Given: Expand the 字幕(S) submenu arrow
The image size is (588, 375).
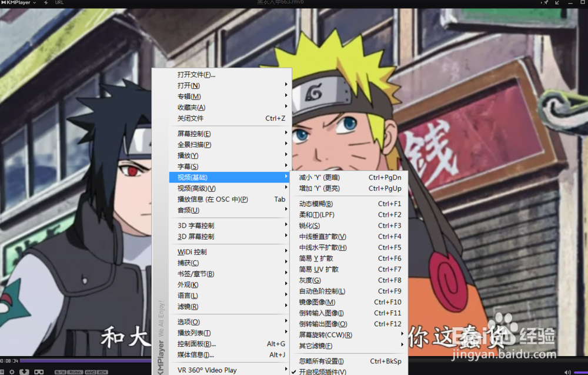Looking at the screenshot, I should coord(286,165).
